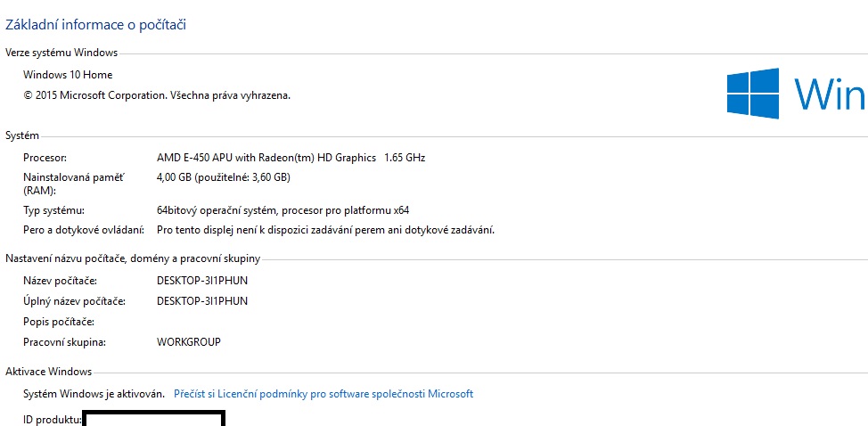Open the Microsoft license terms link
Viewport: 868px width, 426px height.
[323, 393]
